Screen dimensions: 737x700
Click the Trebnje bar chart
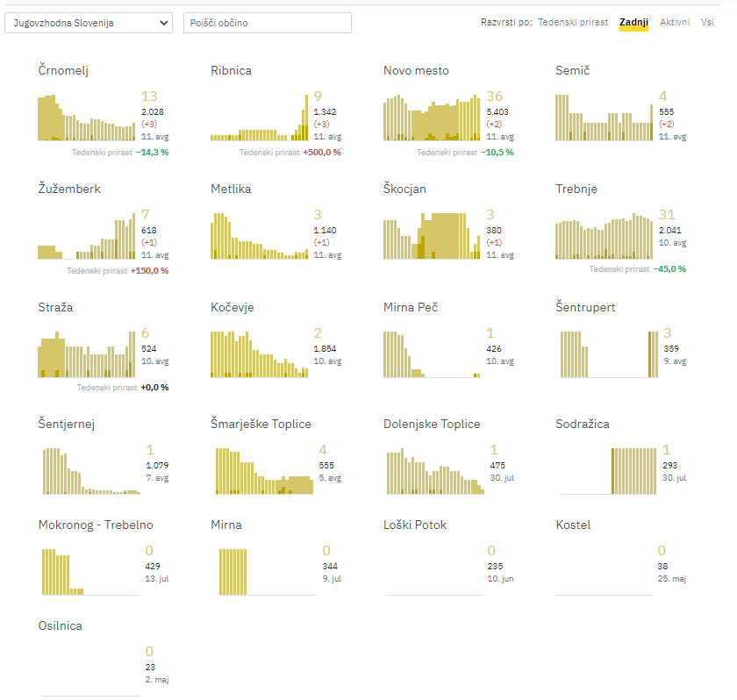[604, 236]
